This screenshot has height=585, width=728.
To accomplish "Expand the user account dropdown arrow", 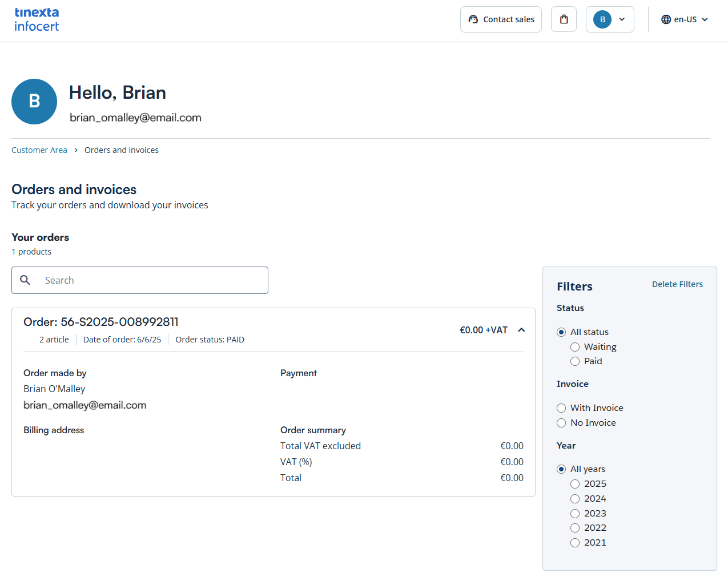I will 622,19.
